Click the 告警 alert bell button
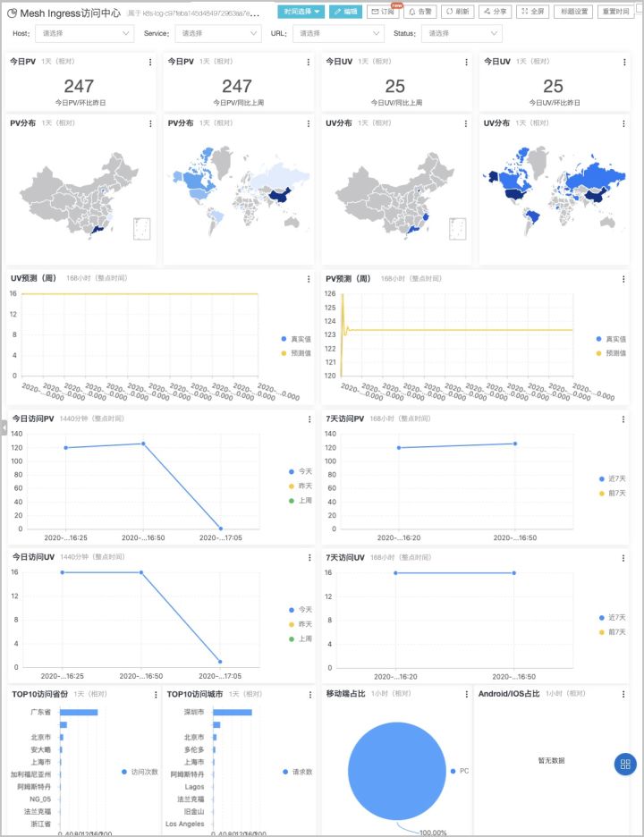Screen dimensions: 644x837 point(420,12)
